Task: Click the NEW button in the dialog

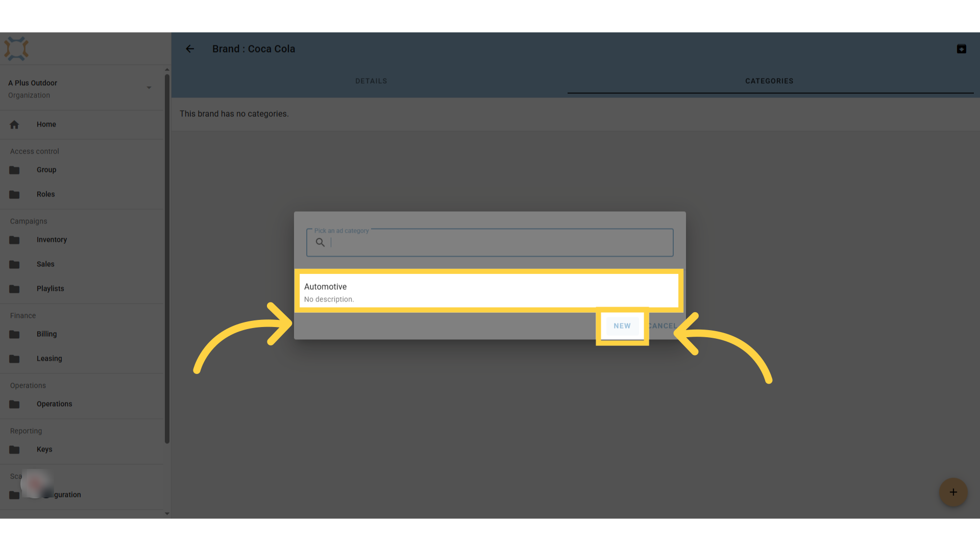Action: point(622,326)
